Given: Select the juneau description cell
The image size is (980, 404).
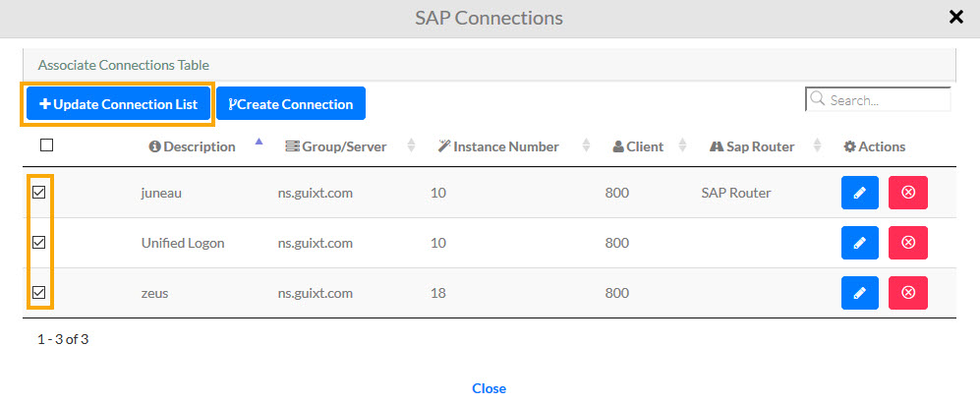Looking at the screenshot, I should pos(161,194).
